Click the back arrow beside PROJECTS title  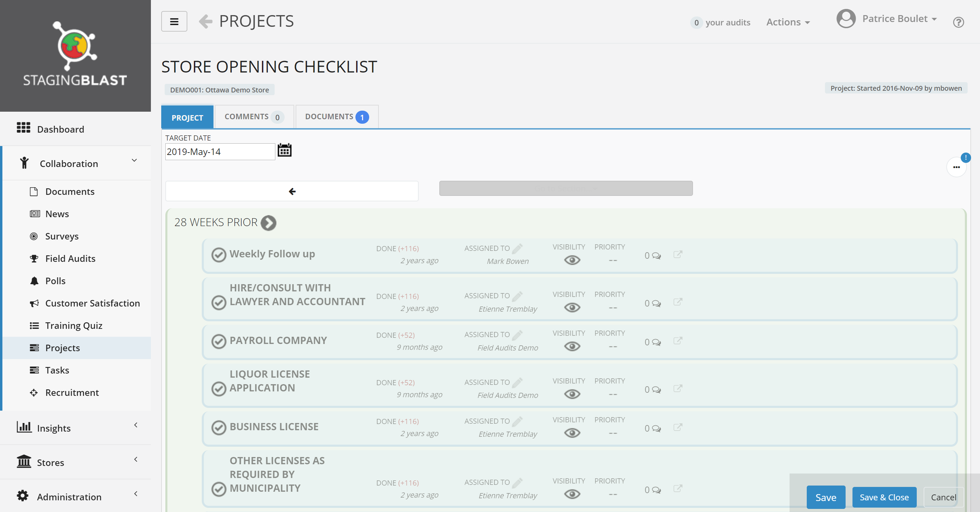pyautogui.click(x=206, y=21)
